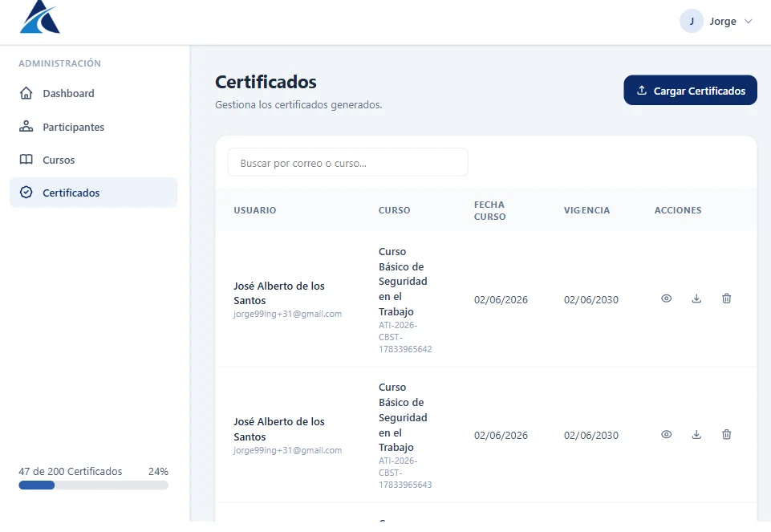Click the 24% usage value
The image size is (771, 532).
point(158,471)
